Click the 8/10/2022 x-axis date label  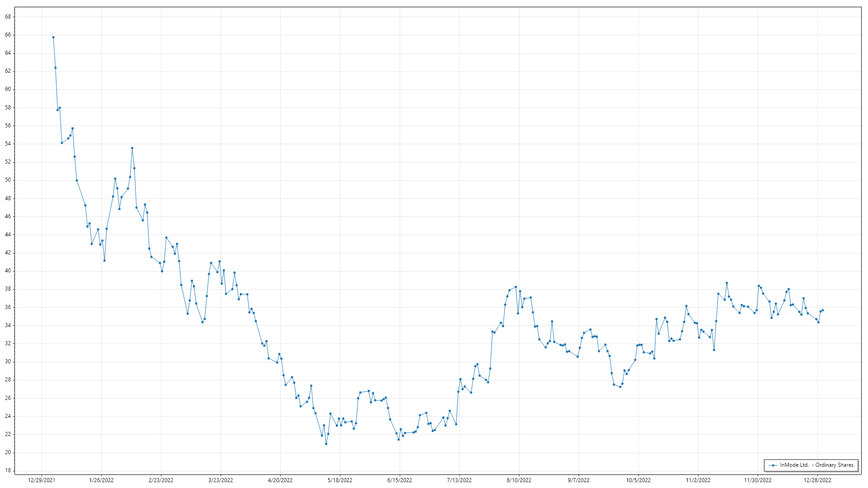[x=519, y=480]
